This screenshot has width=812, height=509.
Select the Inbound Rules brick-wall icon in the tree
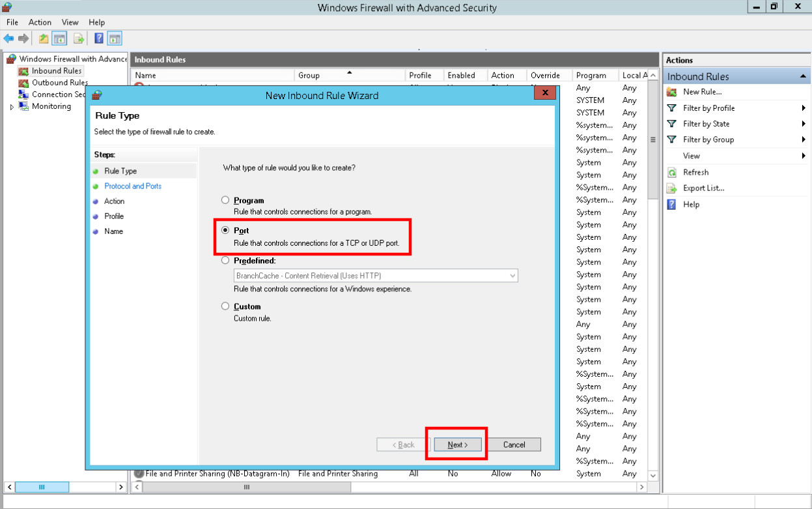pyautogui.click(x=24, y=70)
